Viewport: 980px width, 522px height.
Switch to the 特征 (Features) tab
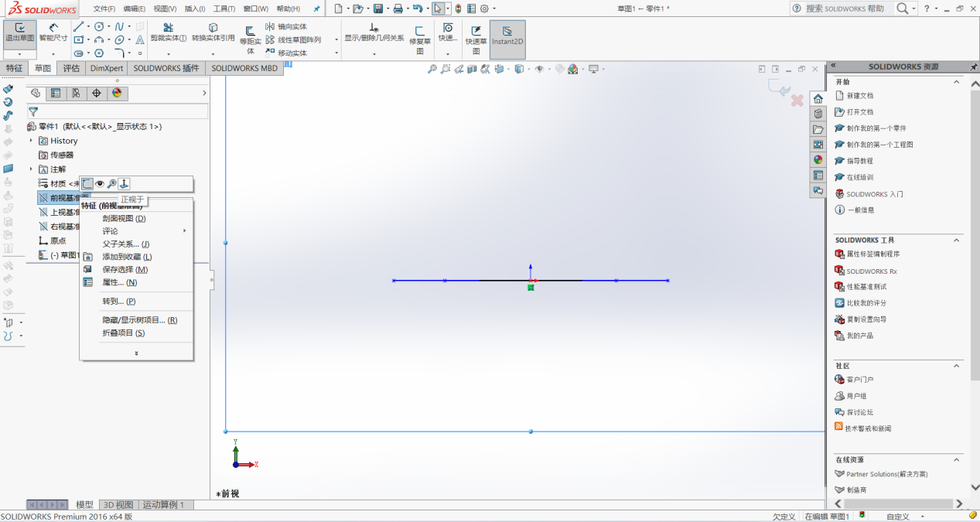tap(15, 68)
